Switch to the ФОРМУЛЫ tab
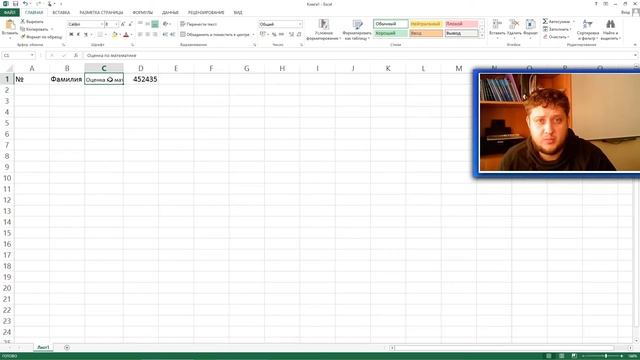 pos(142,12)
